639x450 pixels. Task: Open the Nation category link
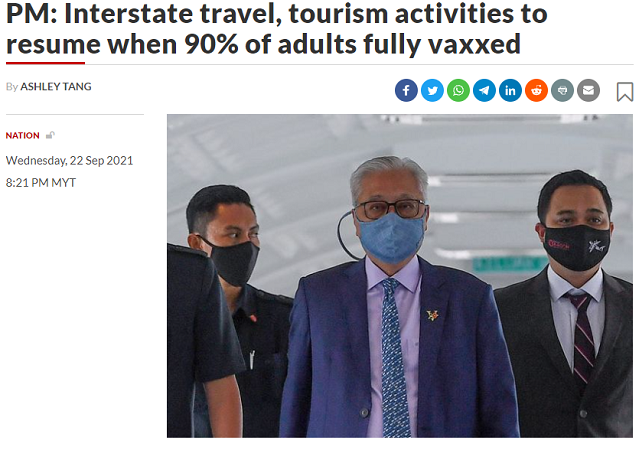[x=22, y=136]
